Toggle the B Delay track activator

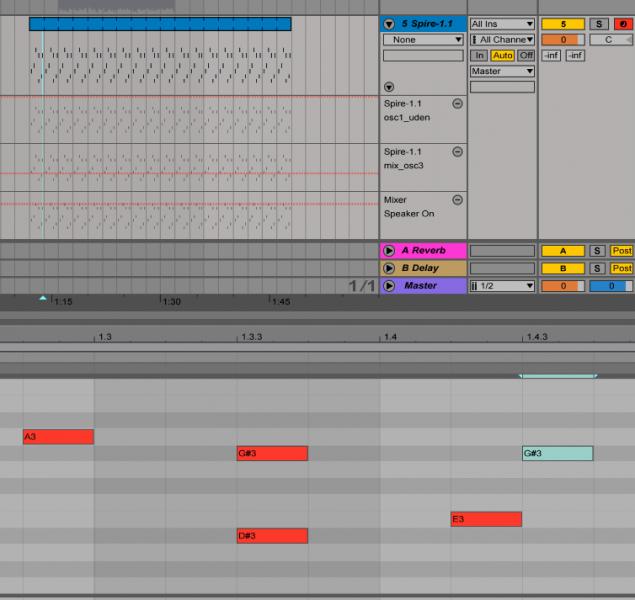pos(563,268)
